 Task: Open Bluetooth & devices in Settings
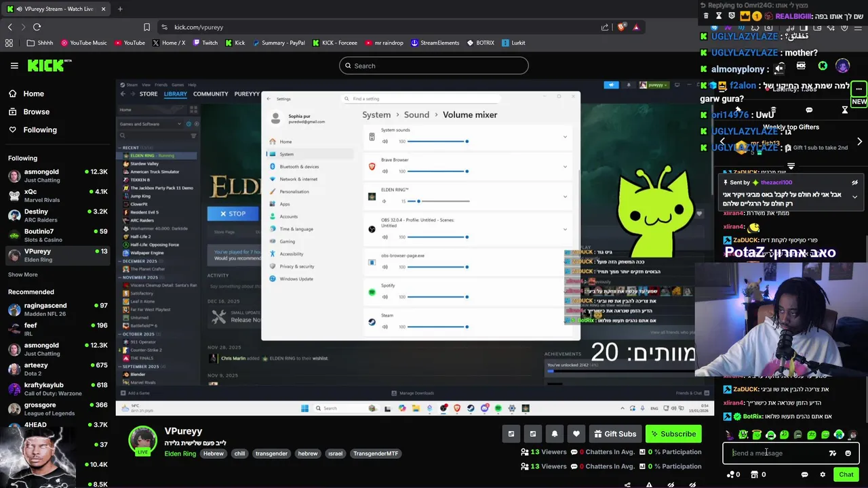[299, 167]
